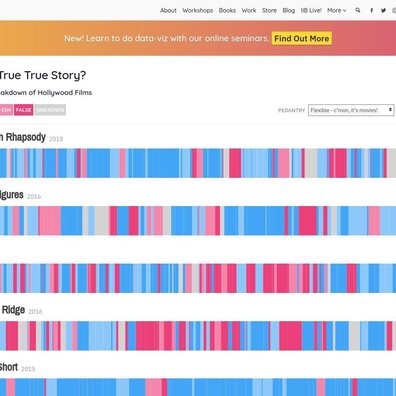Open the Twitter bird icon

[x=383, y=10]
